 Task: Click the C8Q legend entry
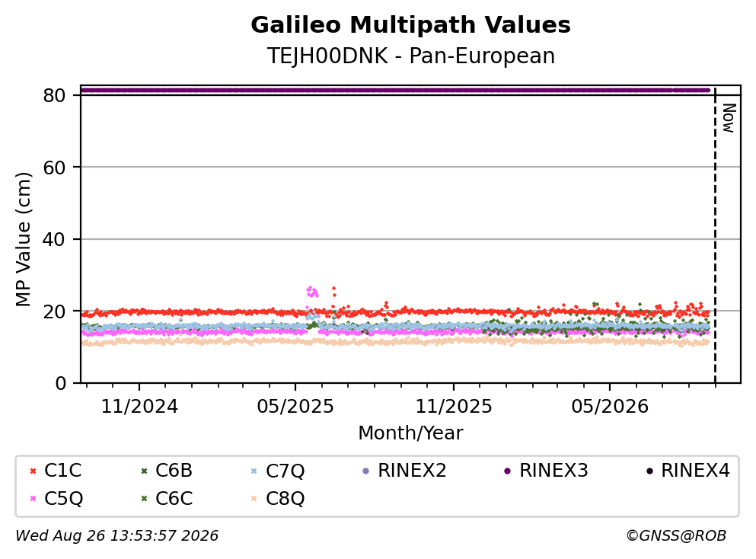click(278, 498)
